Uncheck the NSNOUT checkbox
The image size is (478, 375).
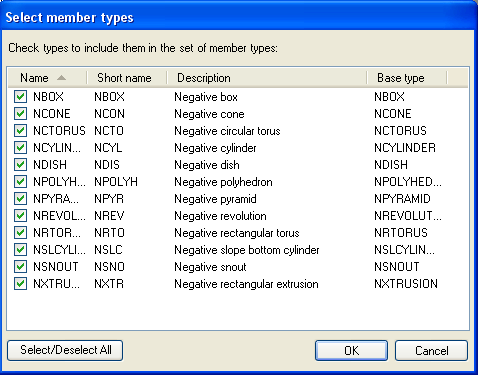coord(20,267)
